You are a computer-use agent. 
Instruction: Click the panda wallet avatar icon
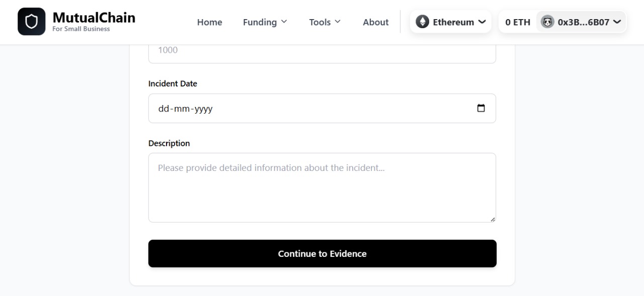547,22
